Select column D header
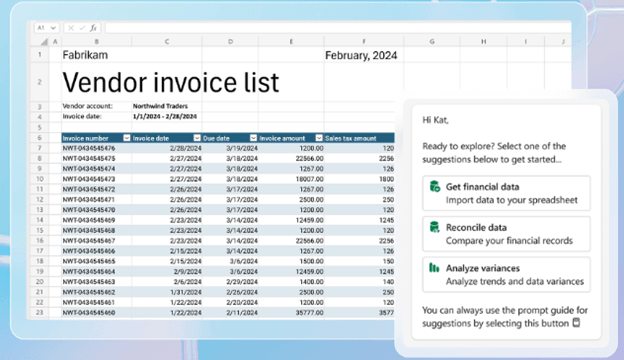 pyautogui.click(x=230, y=41)
